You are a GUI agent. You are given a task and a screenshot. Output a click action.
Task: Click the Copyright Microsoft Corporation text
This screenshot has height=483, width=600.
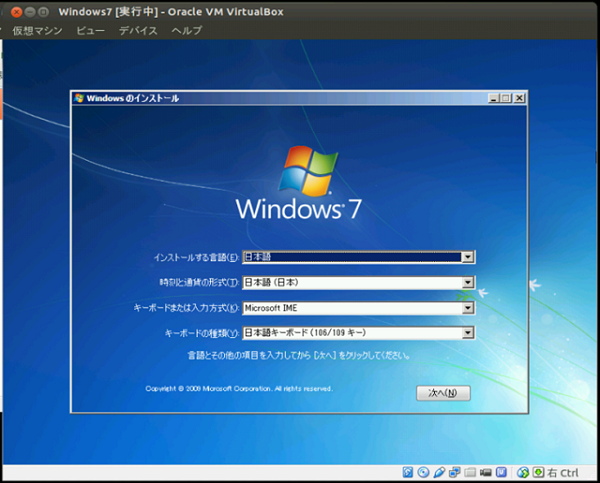tap(239, 388)
